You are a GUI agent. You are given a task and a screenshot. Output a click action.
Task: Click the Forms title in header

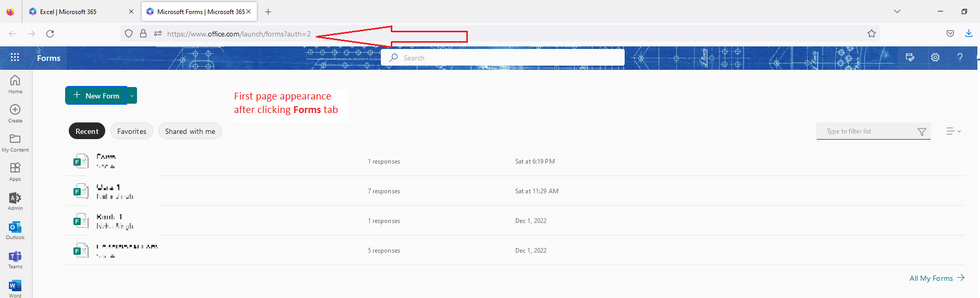[x=48, y=58]
